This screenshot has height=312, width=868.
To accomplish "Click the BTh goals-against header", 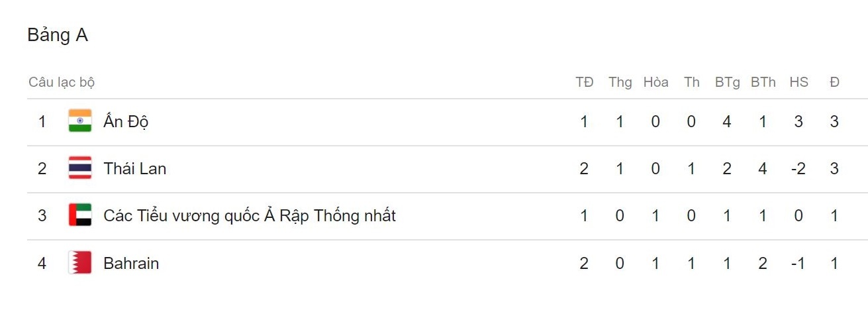I will pyautogui.click(x=763, y=82).
